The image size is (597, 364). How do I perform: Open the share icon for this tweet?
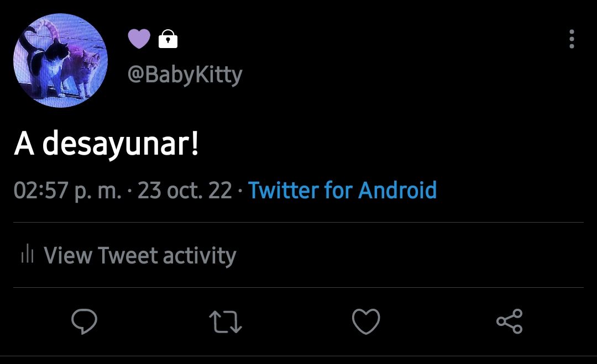510,321
